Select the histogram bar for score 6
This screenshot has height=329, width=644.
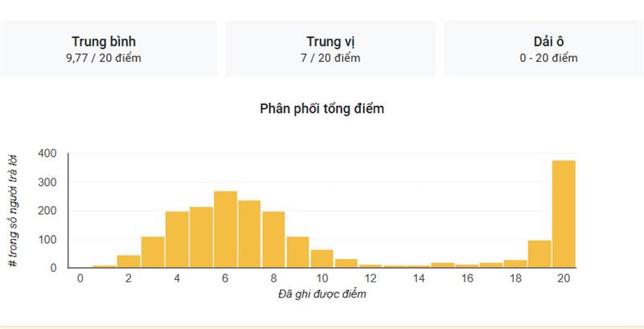click(225, 229)
